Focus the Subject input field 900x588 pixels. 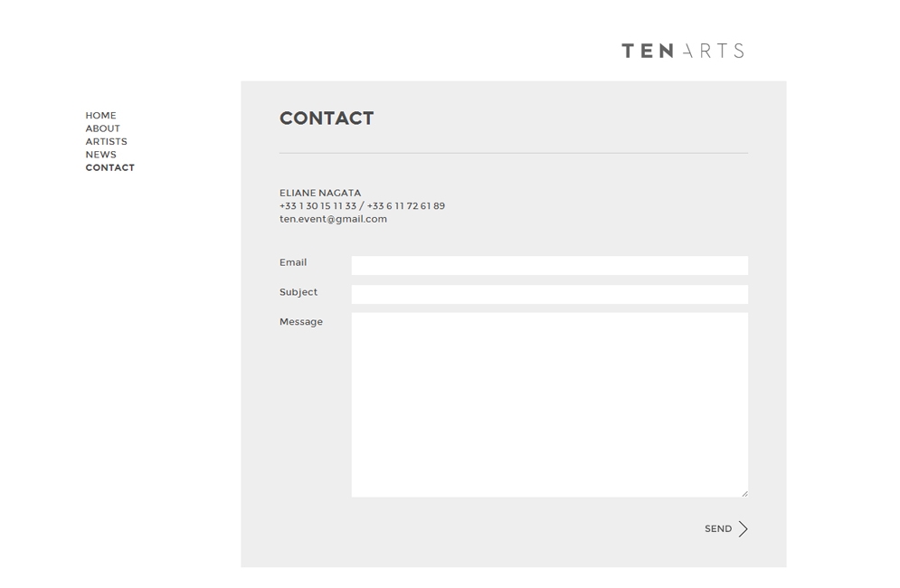[550, 295]
